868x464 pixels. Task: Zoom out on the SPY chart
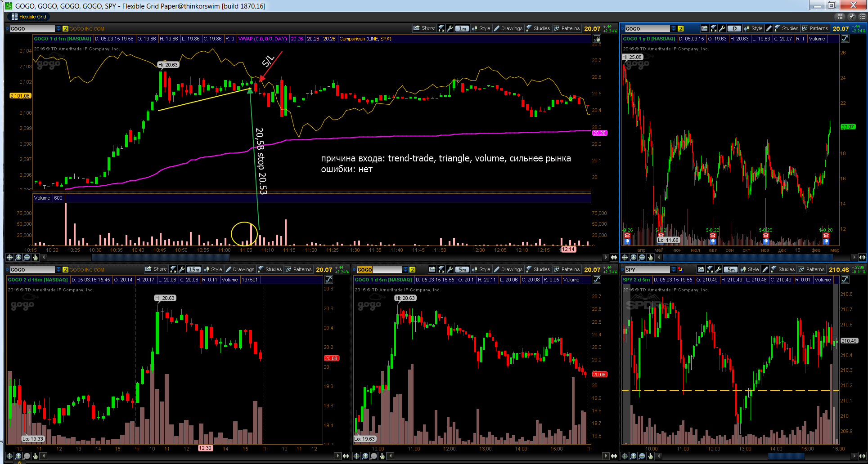(x=642, y=456)
